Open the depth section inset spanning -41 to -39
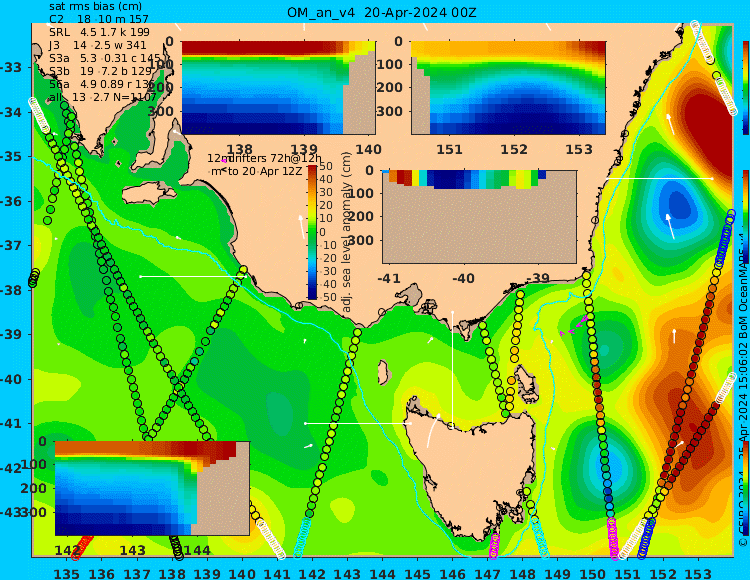Image resolution: width=750 pixels, height=580 pixels. tap(479, 217)
